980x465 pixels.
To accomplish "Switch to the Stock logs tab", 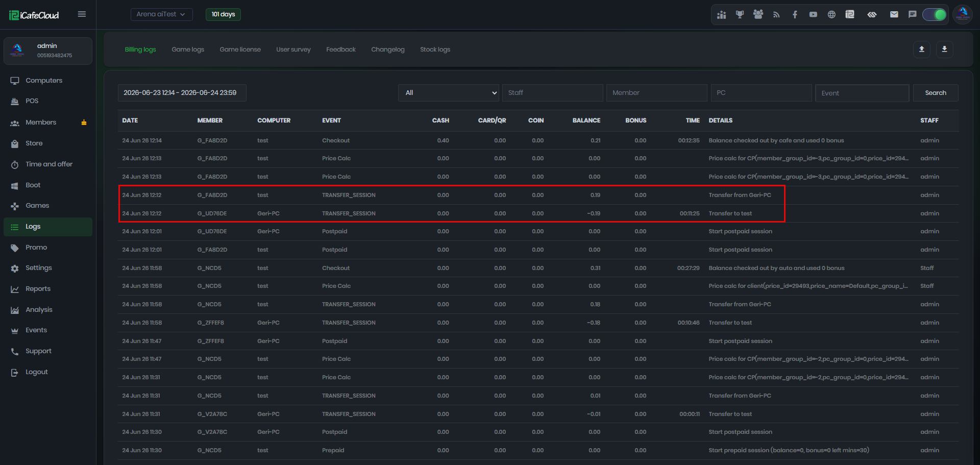I will (x=435, y=50).
